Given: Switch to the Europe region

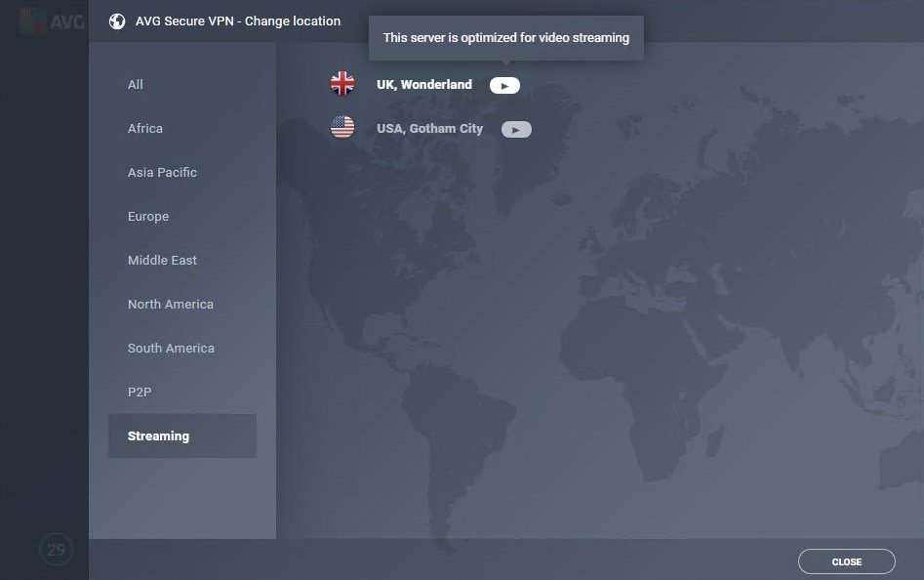Looking at the screenshot, I should (x=148, y=217).
